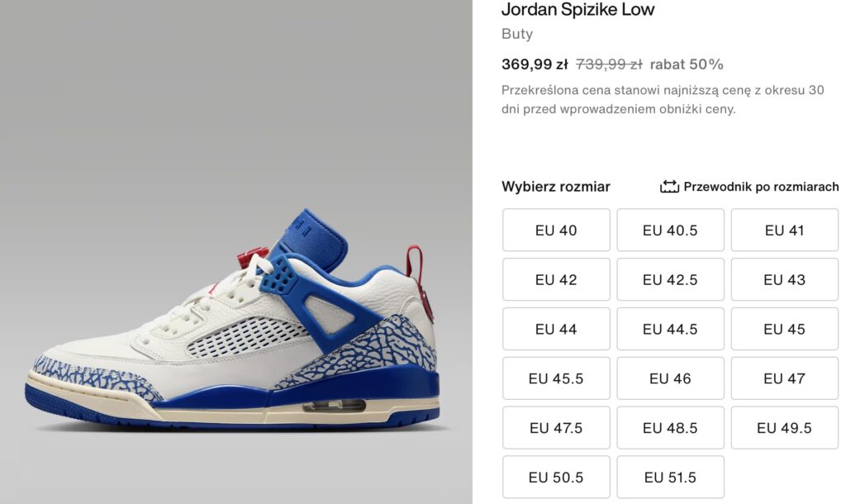Pick size EU 47
This screenshot has width=846, height=504.
click(x=785, y=378)
